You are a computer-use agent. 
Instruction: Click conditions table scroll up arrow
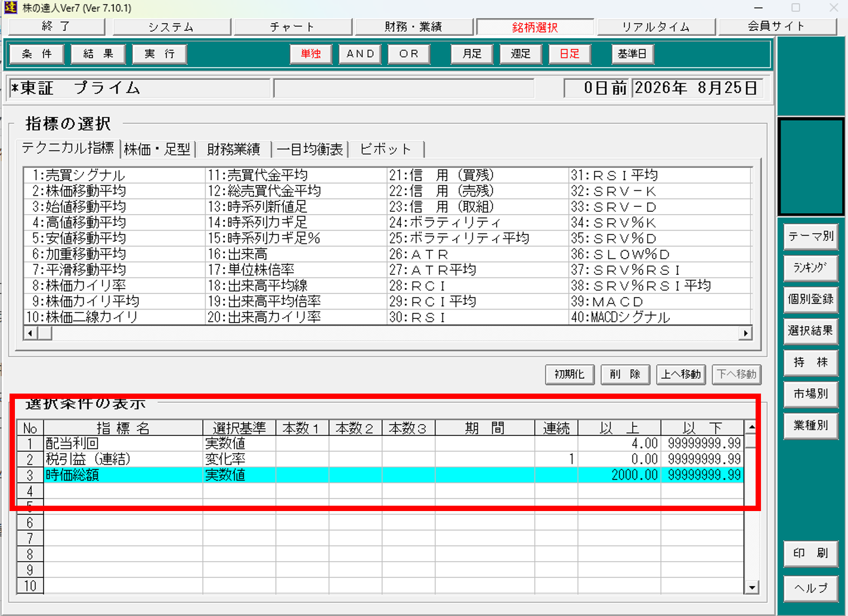point(751,427)
